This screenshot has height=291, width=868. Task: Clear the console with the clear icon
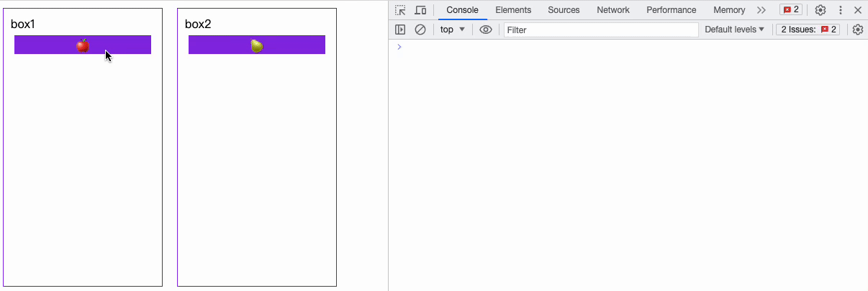(x=420, y=30)
